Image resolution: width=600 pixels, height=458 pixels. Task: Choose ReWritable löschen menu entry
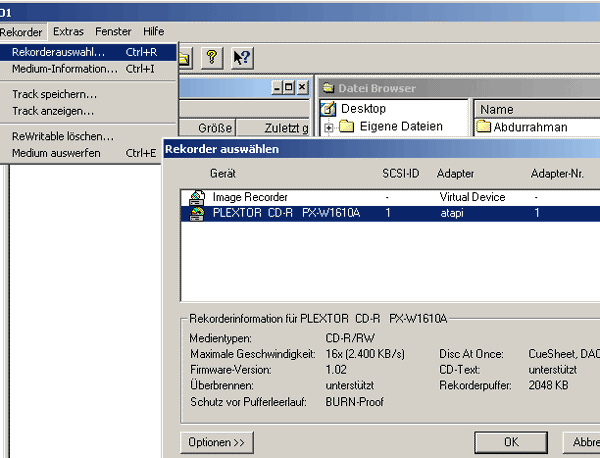(x=88, y=136)
